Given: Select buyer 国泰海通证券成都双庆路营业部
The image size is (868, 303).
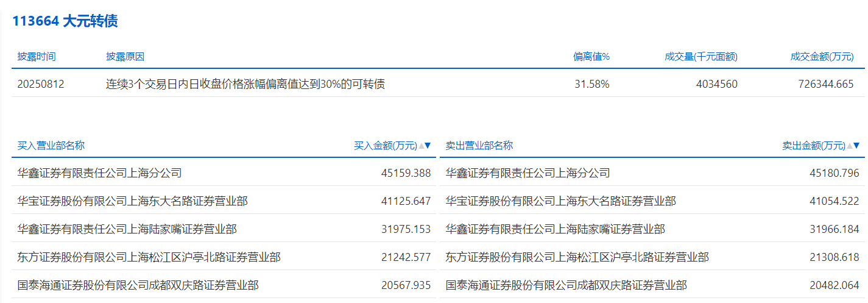Looking at the screenshot, I should click(138, 285).
